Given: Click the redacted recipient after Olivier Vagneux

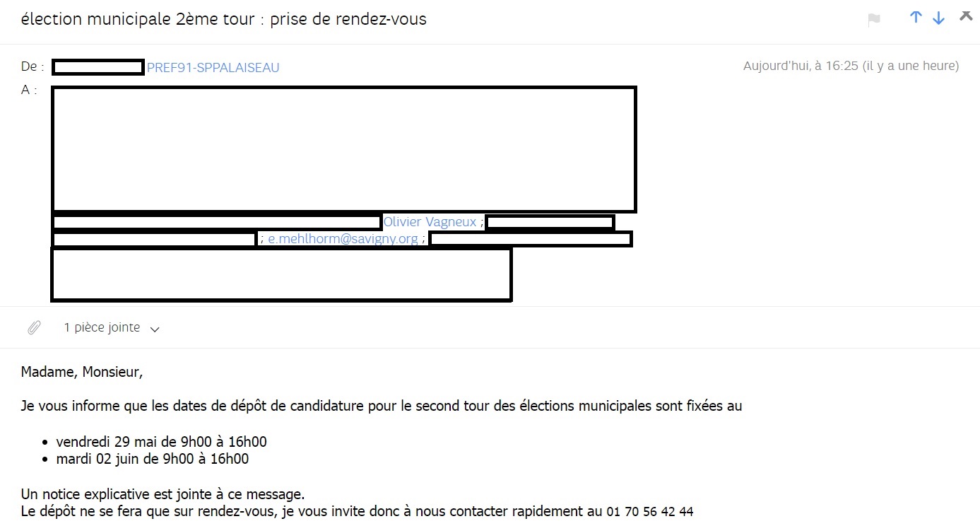Looking at the screenshot, I should pos(550,223).
